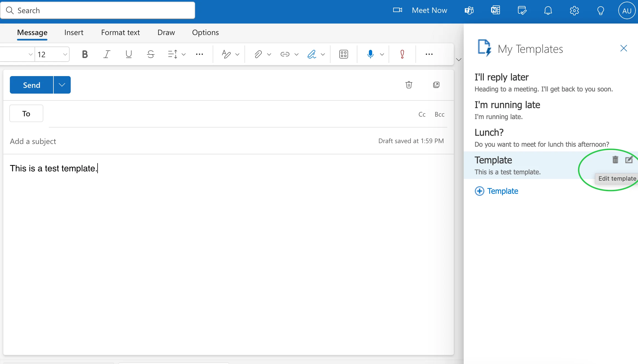638x364 pixels.
Task: Expand signature dropdown arrow
Action: point(323,54)
